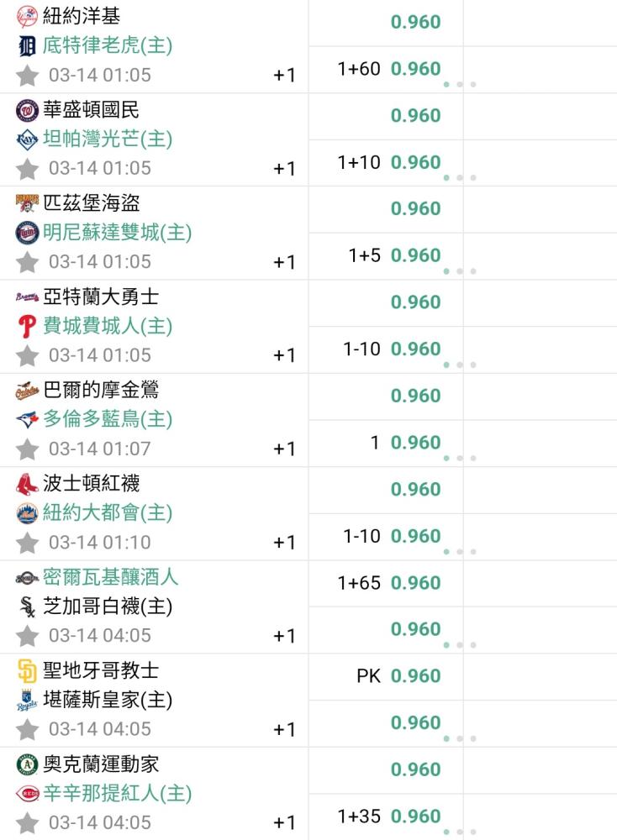The height and width of the screenshot is (840, 617).
Task: Toggle favorite star for Orioles vs Blue Jays
Action: (27, 449)
